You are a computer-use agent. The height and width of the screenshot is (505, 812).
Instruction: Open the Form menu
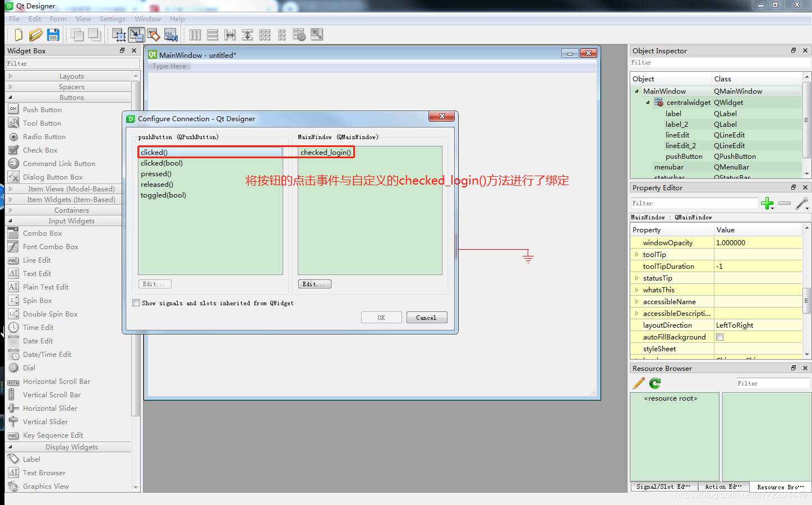[x=58, y=19]
